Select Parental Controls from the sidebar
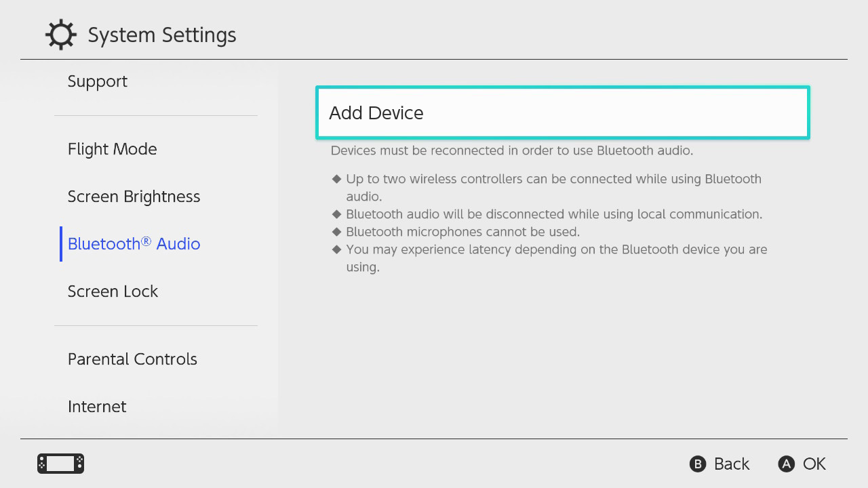Image resolution: width=868 pixels, height=488 pixels. click(132, 359)
